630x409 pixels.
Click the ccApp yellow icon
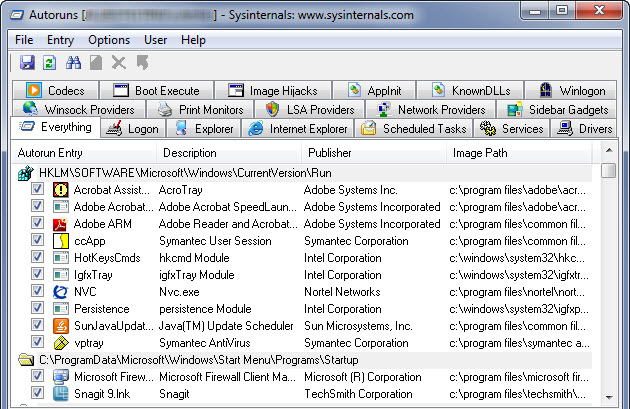tap(61, 241)
